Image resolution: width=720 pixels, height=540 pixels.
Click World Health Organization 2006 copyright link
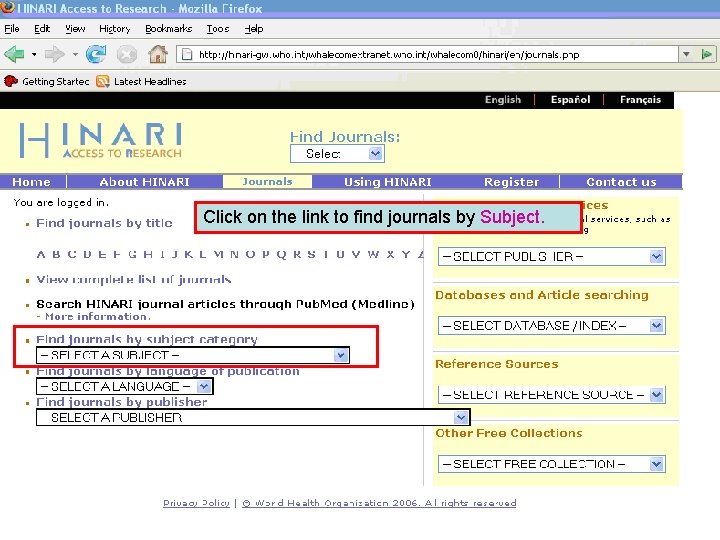[379, 503]
